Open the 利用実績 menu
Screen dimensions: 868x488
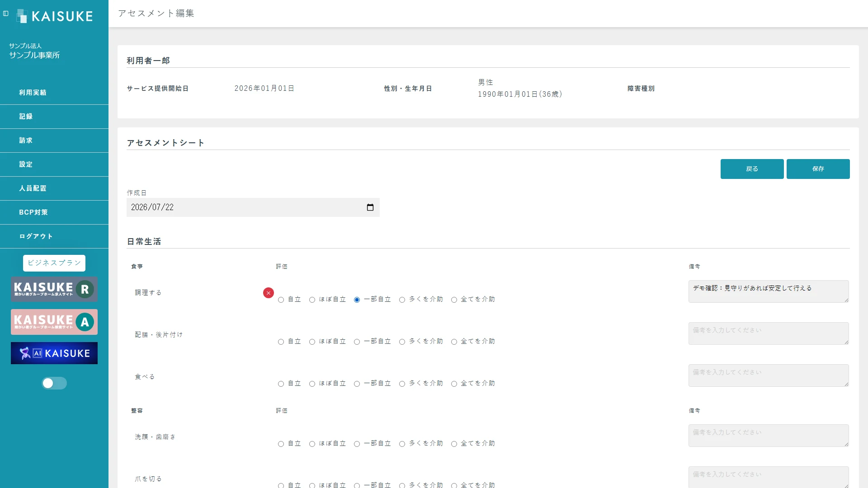(x=54, y=93)
